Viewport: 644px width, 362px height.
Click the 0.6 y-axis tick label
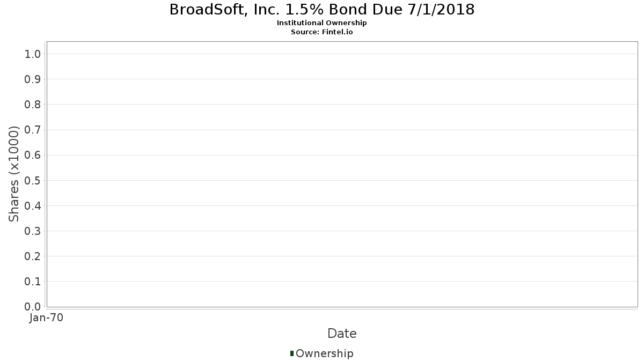tap(33, 155)
